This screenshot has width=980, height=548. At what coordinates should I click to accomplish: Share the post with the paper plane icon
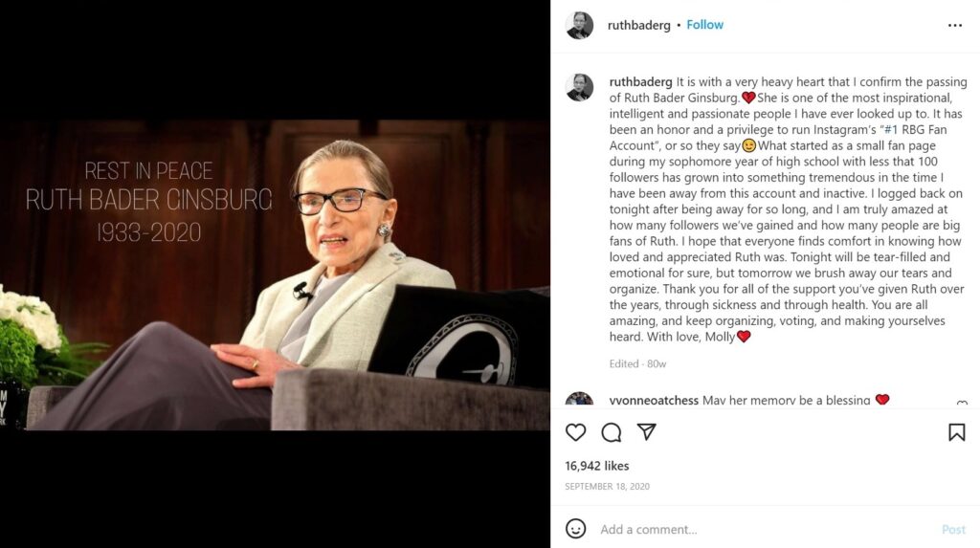tap(646, 431)
